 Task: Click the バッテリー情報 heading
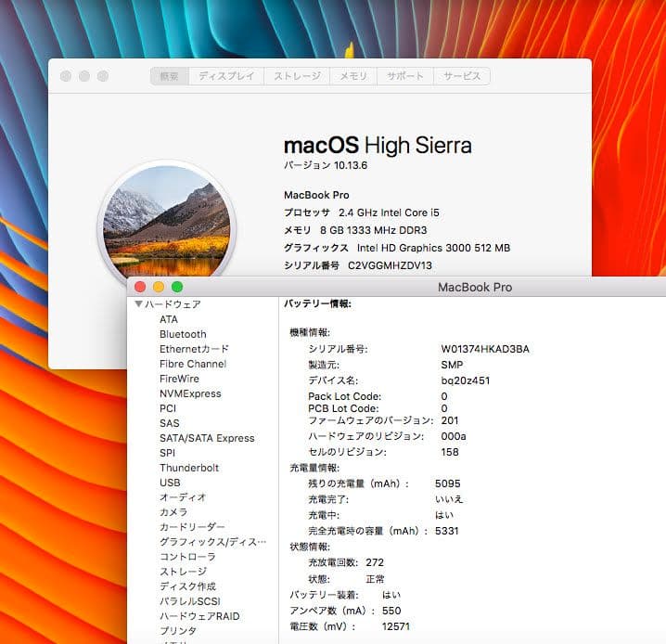pos(317,304)
